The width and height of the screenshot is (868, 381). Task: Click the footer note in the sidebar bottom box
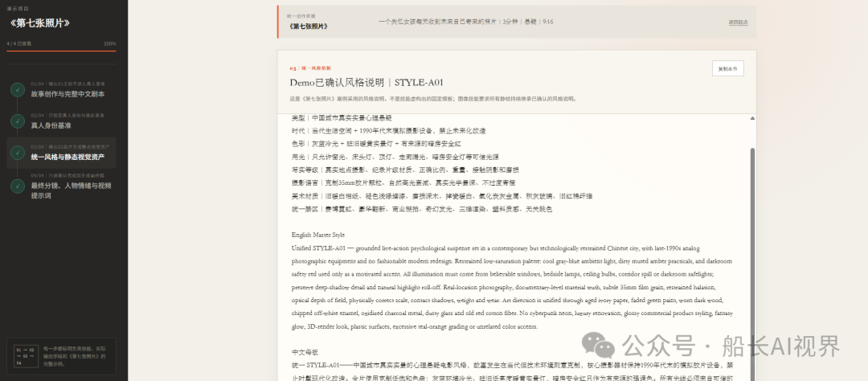point(75,356)
